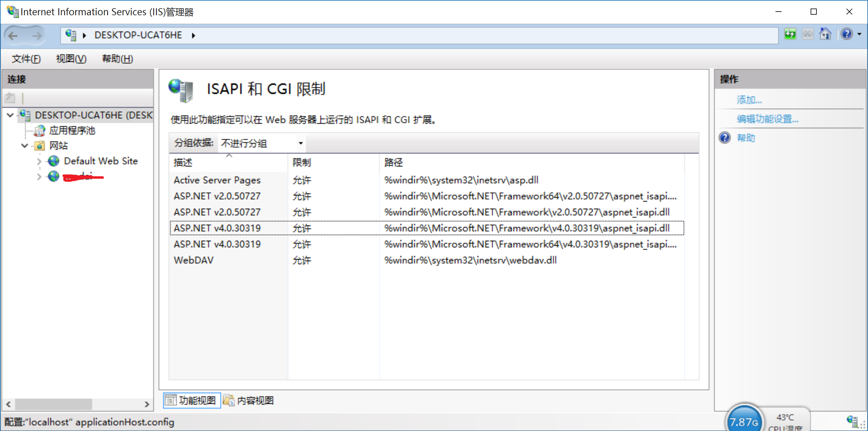
Task: Switch to 内容视图 content view tab
Action: (x=249, y=400)
